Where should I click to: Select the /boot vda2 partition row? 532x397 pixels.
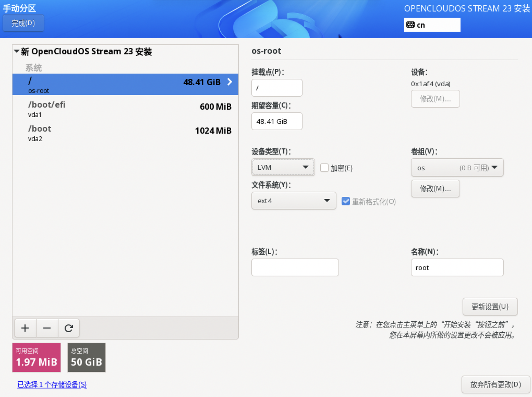[x=125, y=133]
